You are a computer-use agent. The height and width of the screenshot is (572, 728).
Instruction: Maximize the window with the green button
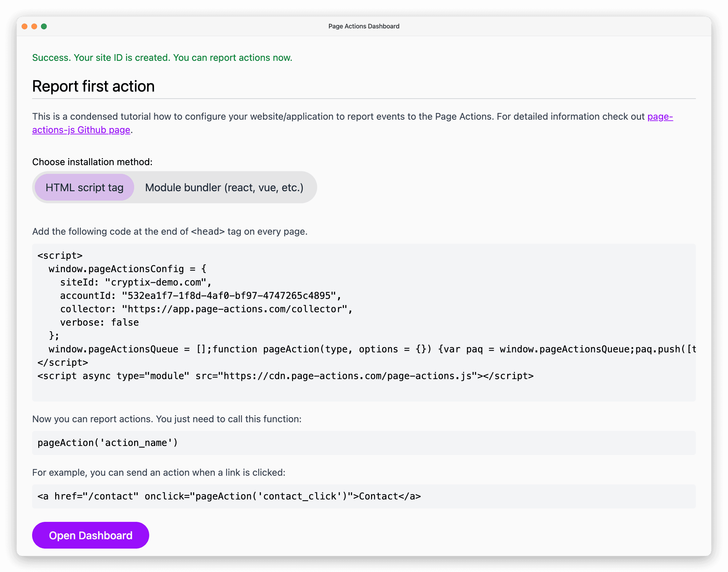pos(44,26)
